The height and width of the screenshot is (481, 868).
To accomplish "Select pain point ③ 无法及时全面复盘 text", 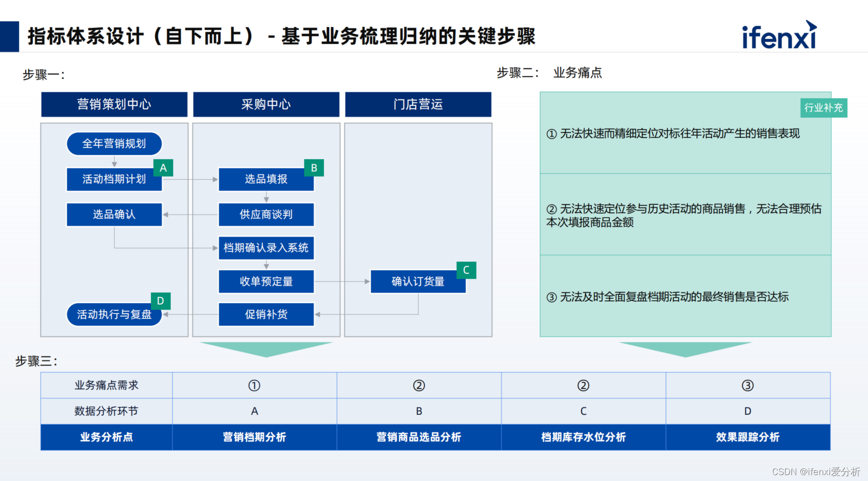I will tap(667, 297).
